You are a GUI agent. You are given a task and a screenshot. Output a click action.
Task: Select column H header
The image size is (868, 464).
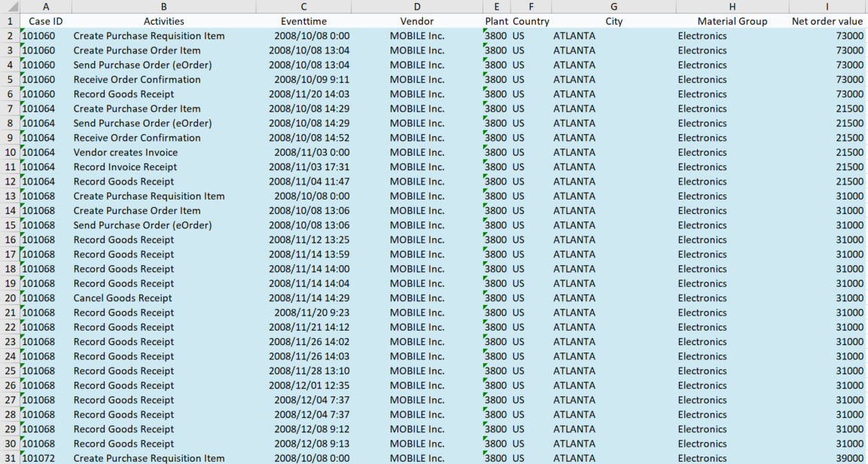point(732,7)
